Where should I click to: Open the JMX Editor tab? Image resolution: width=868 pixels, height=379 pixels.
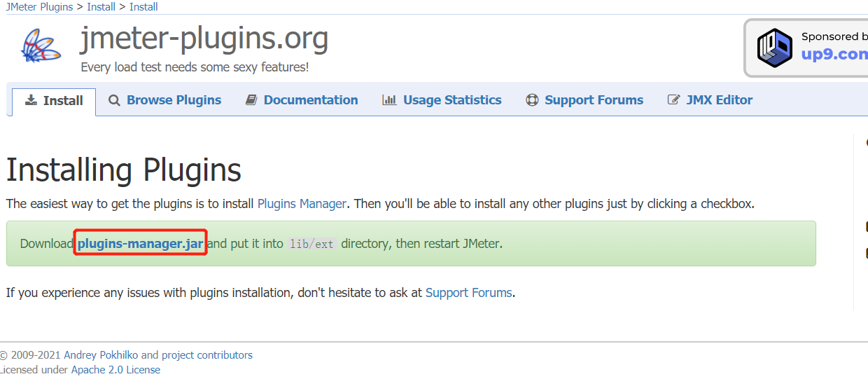pyautogui.click(x=710, y=100)
